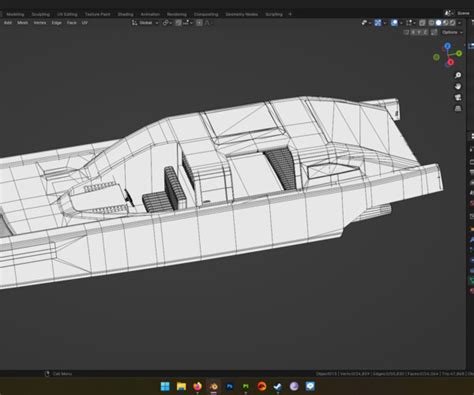Click the green Y axis on navigation gizmo
Screen dimensions: 474x395
(459, 53)
